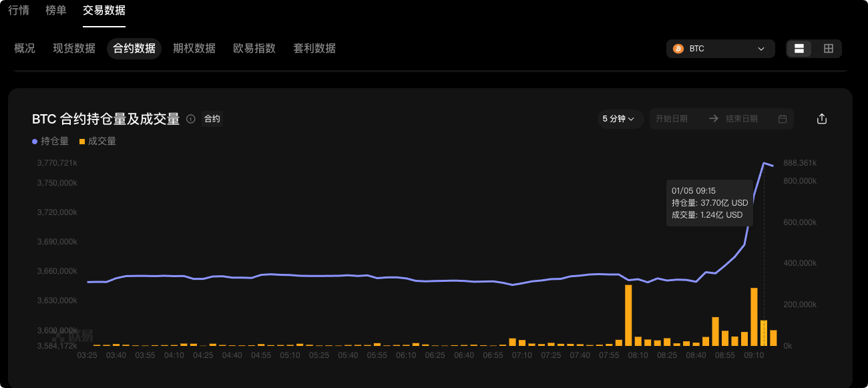Go to the 套利数据 section
This screenshot has width=868, height=388.
314,48
